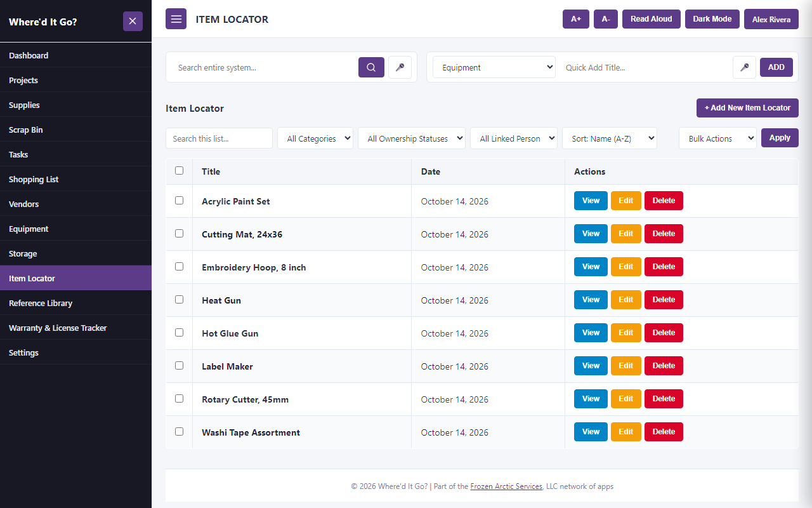The width and height of the screenshot is (812, 508).
Task: Check the Cutting Mat, 24x36 checkbox
Action: point(179,234)
